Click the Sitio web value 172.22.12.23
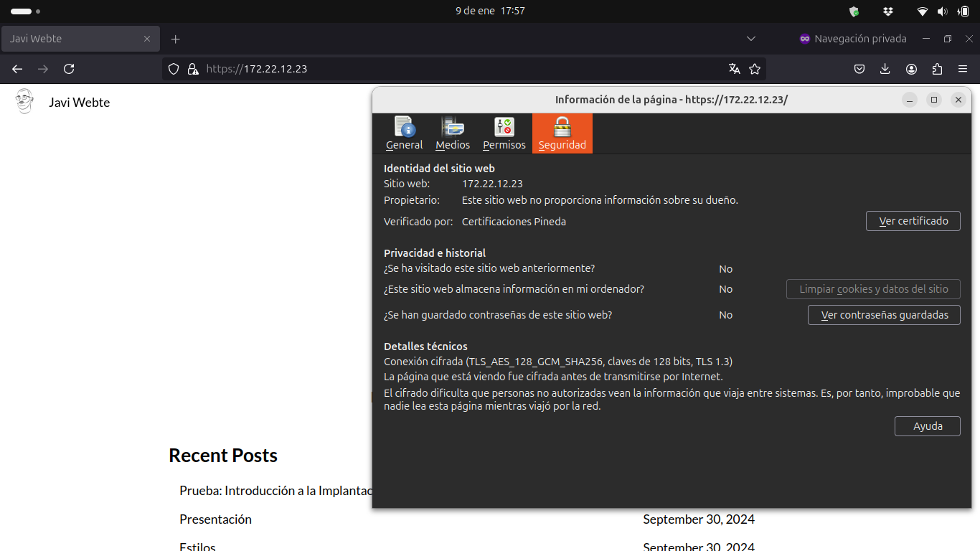 [492, 184]
